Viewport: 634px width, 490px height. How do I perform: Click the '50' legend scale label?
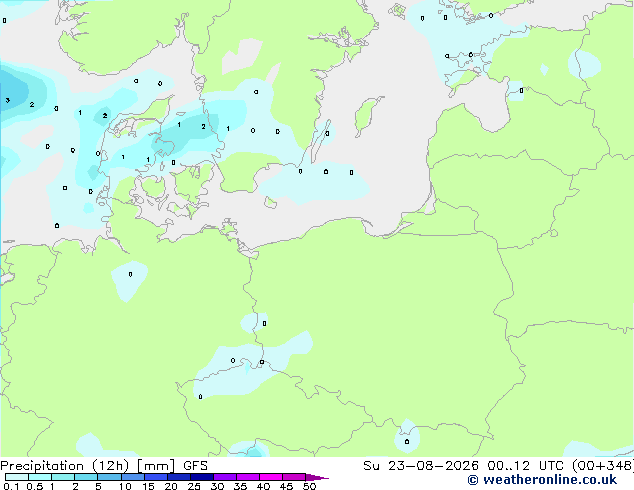[309, 486]
